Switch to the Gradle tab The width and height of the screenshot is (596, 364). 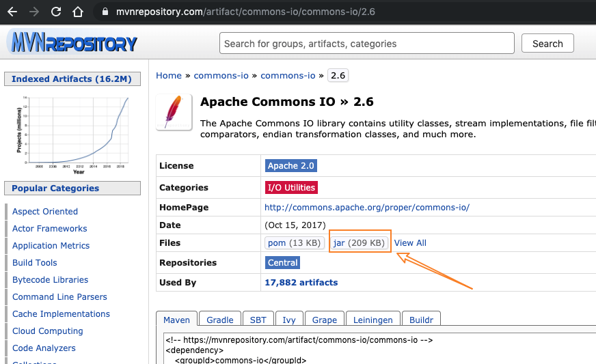(219, 320)
